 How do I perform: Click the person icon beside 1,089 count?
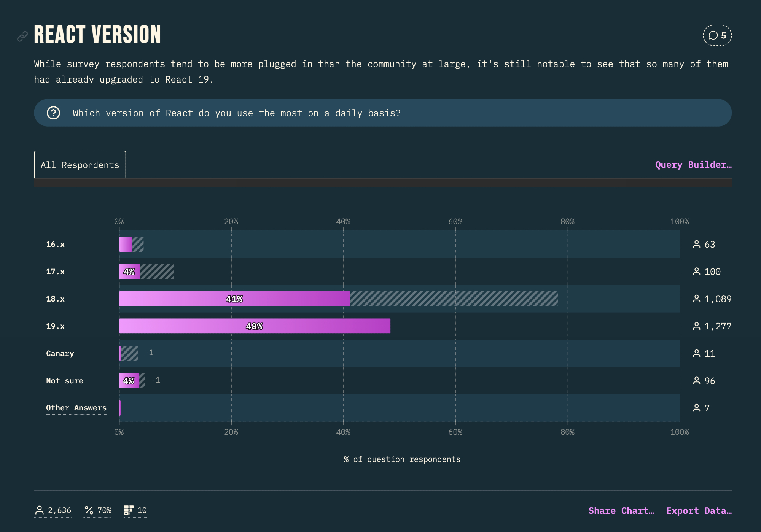696,299
